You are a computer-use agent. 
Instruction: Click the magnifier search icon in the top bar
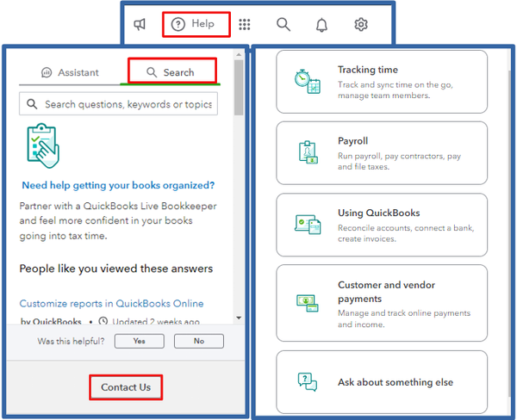tap(283, 24)
